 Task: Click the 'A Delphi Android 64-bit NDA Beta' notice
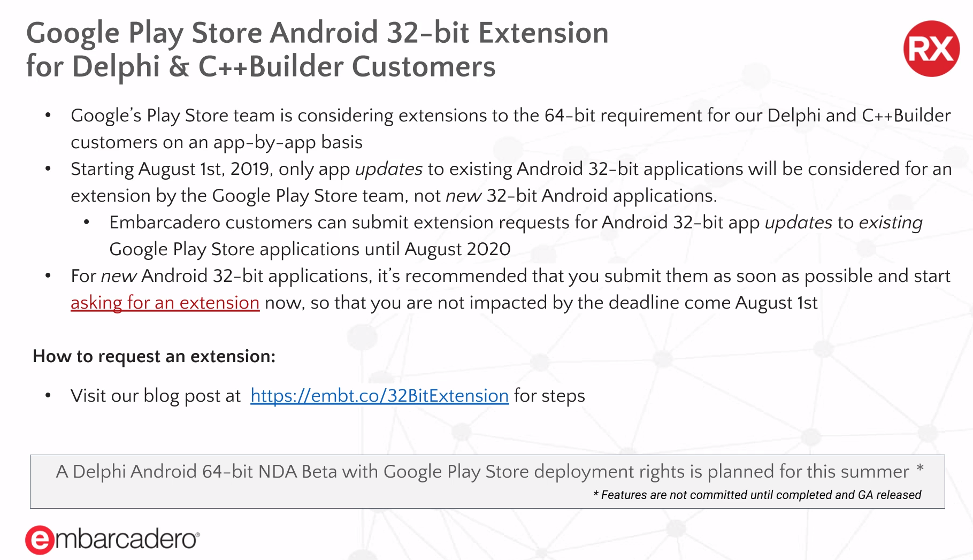tap(487, 481)
